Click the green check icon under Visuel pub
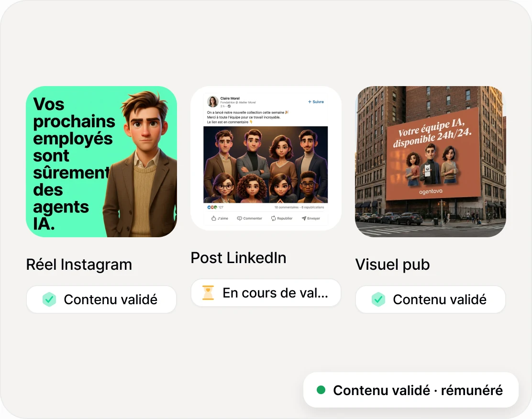 [x=378, y=299]
